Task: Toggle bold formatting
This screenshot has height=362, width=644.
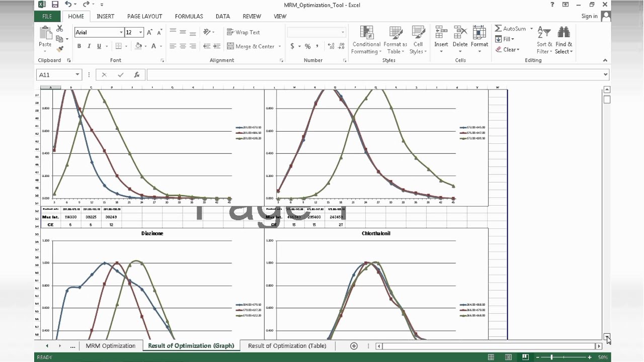Action: (x=79, y=46)
